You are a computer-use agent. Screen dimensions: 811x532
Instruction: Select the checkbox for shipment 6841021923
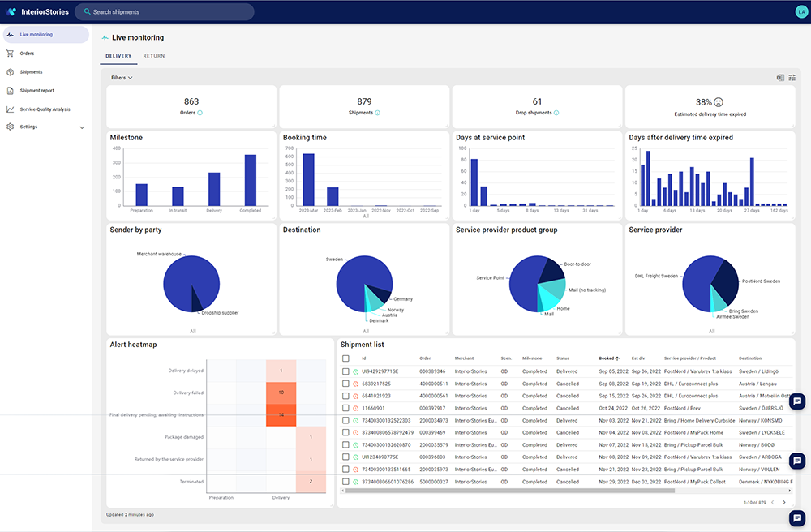[345, 396]
